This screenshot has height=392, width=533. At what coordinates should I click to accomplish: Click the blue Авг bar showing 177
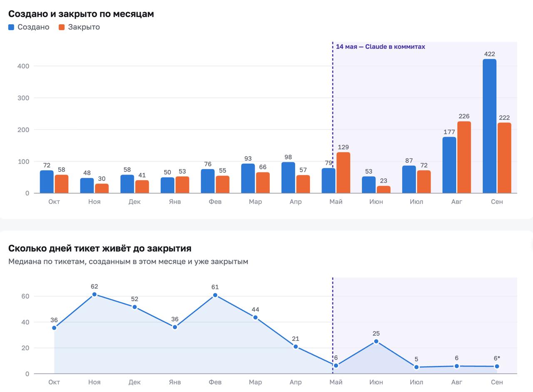(x=449, y=165)
